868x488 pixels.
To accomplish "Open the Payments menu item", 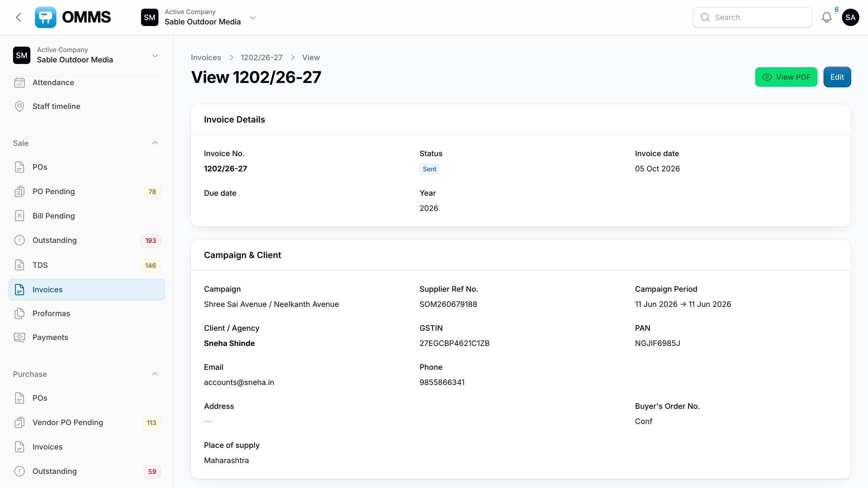I will pyautogui.click(x=87, y=337).
